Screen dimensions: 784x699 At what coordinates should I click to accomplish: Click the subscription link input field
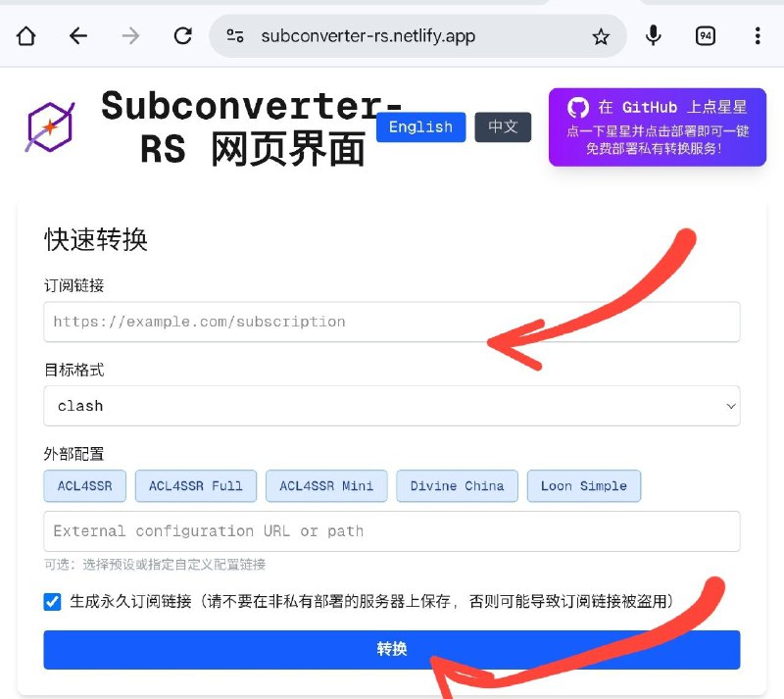(391, 322)
